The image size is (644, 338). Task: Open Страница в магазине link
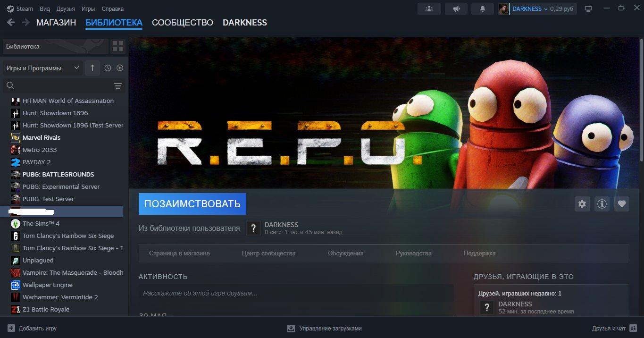point(179,253)
